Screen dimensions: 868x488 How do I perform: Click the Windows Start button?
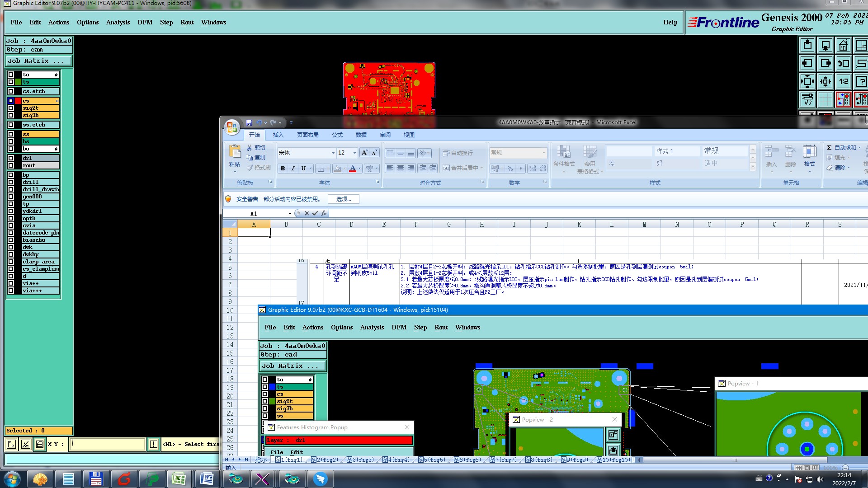pyautogui.click(x=12, y=479)
